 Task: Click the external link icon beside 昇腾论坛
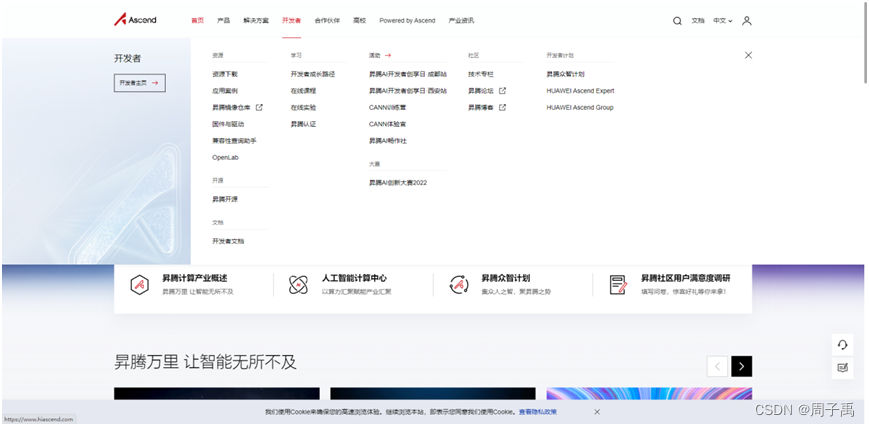tap(502, 91)
